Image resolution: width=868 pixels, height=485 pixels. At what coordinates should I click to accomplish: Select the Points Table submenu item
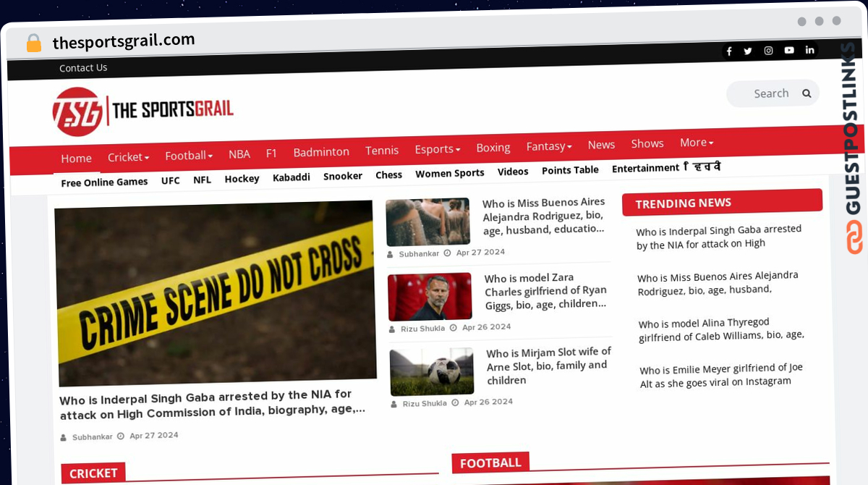coord(570,170)
